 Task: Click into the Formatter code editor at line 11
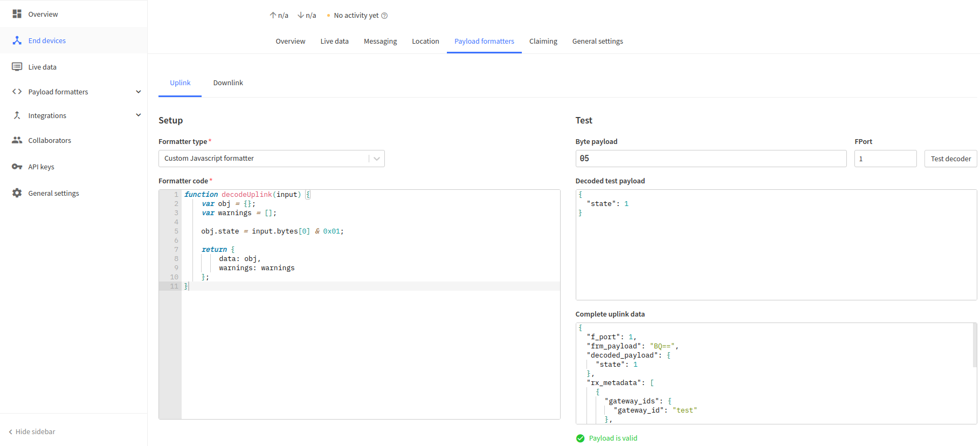pyautogui.click(x=371, y=286)
